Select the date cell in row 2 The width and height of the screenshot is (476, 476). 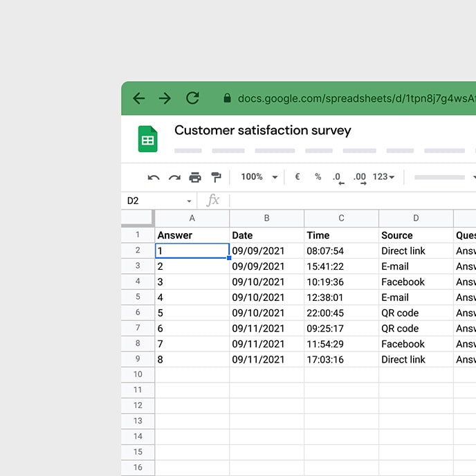click(x=267, y=250)
